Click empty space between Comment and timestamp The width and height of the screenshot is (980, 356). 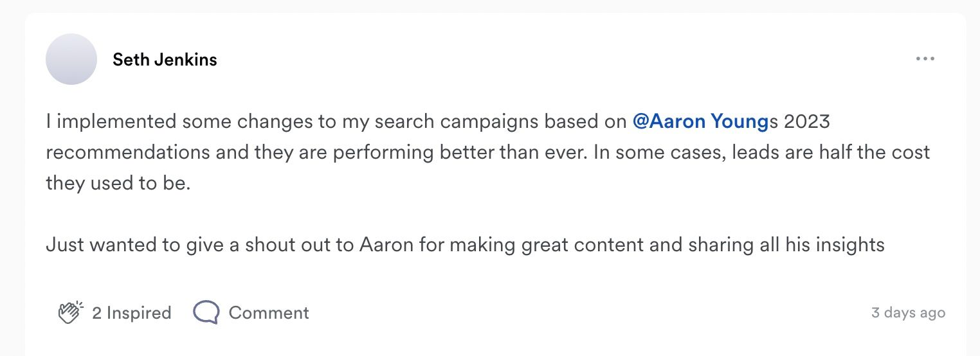[x=579, y=313]
